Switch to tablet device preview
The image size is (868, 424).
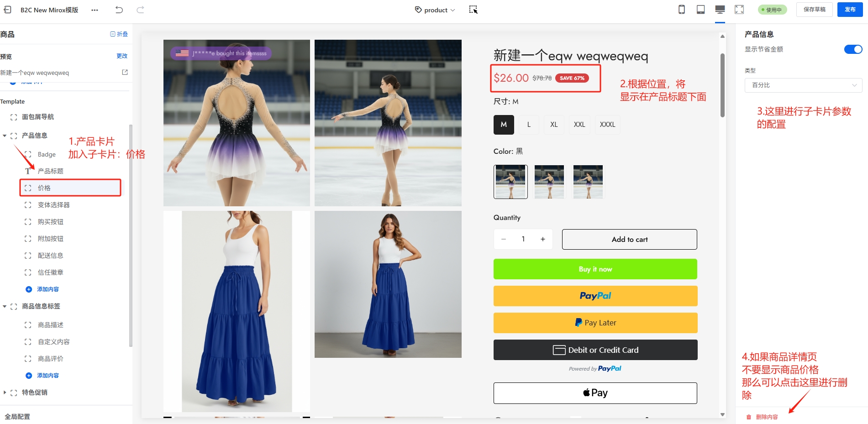pos(700,10)
